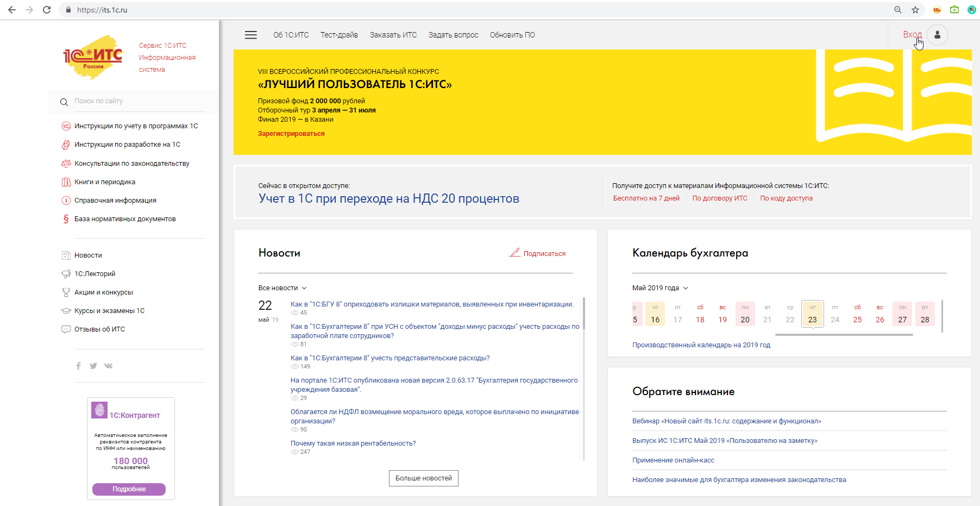Select calendar day 23 (чт)
The width and height of the screenshot is (980, 506).
813,314
